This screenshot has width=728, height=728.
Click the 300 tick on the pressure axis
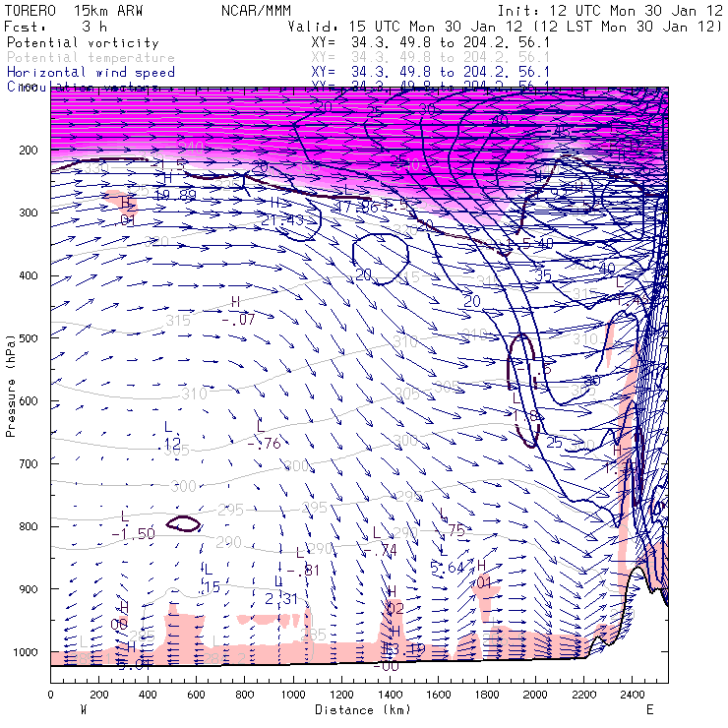click(28, 212)
